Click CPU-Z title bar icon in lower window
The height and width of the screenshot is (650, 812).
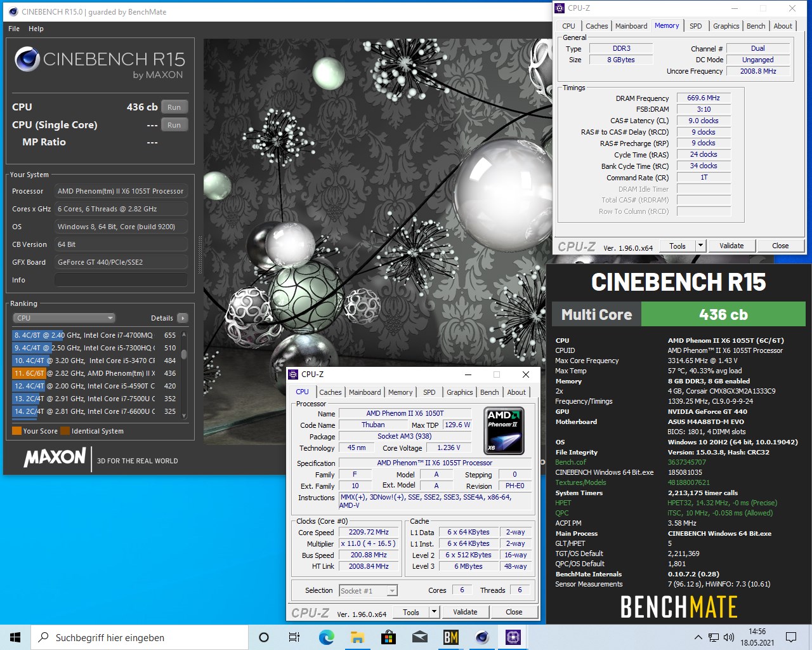coord(293,375)
